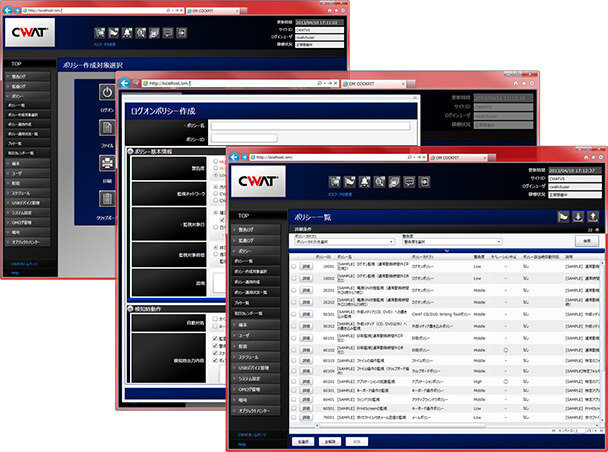
Task: Click the bell toolbar icon in the ポリシー作成対象選択 window
Action: click(127, 33)
